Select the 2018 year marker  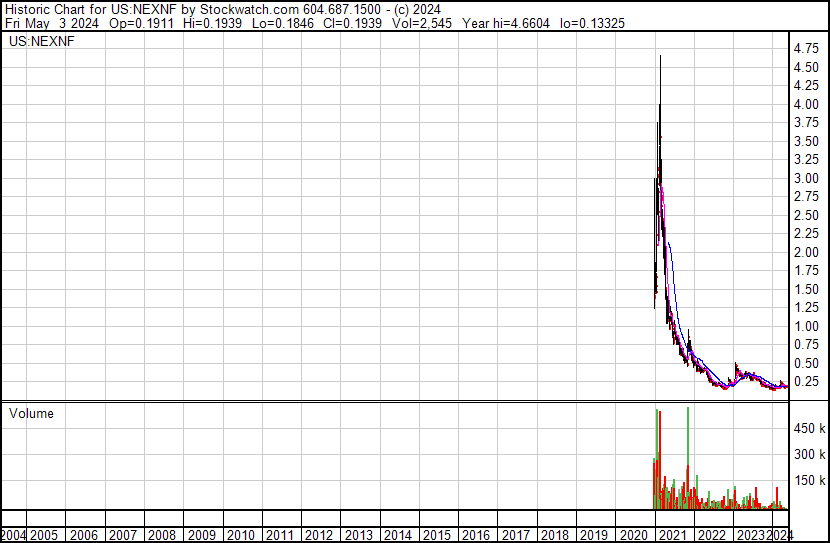[555, 534]
